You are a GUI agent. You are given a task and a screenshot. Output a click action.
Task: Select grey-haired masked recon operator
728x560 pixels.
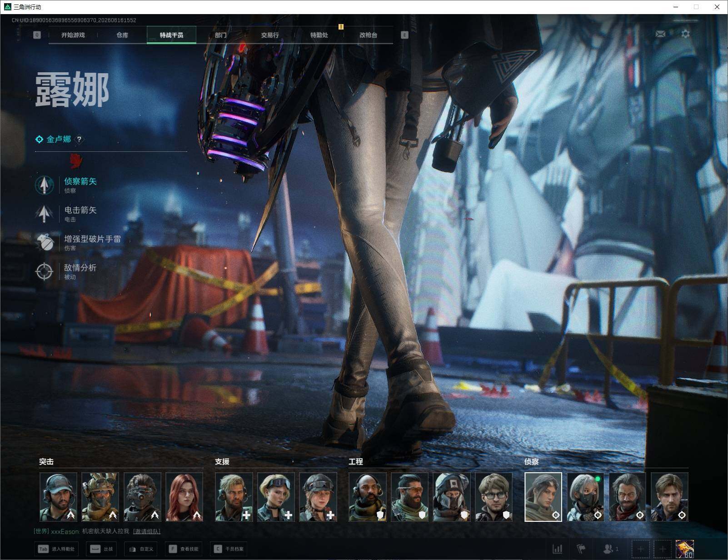(x=585, y=497)
